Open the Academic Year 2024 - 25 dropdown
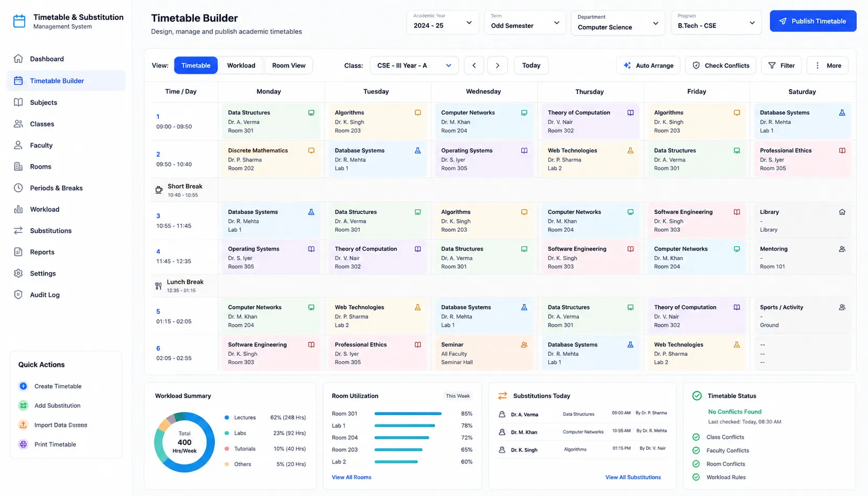The image size is (868, 496). pos(442,22)
